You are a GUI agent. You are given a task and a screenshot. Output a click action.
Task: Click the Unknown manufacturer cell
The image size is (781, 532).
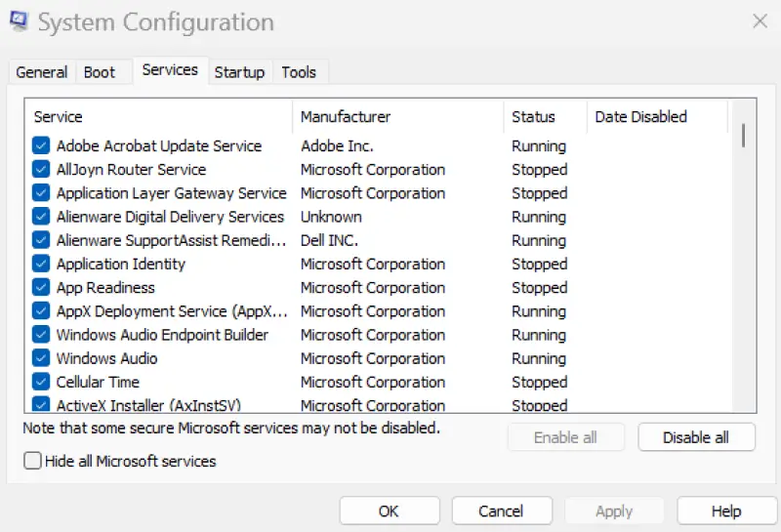pyautogui.click(x=331, y=217)
